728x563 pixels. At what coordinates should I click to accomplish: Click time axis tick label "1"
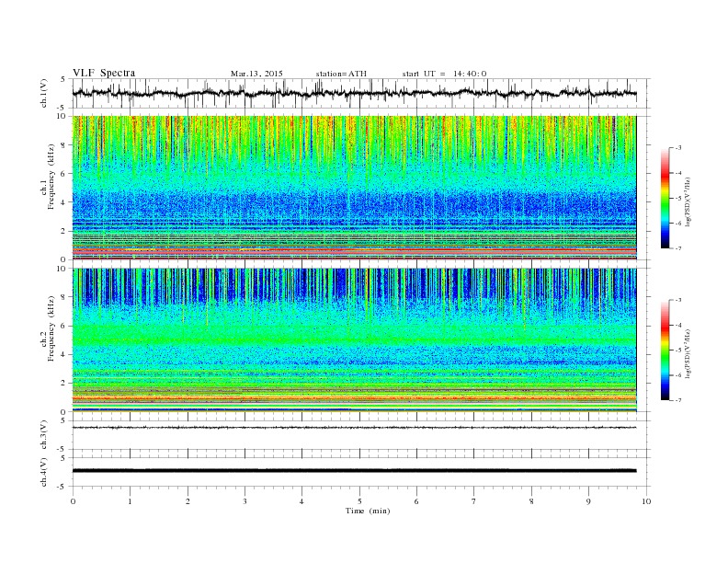tap(130, 501)
